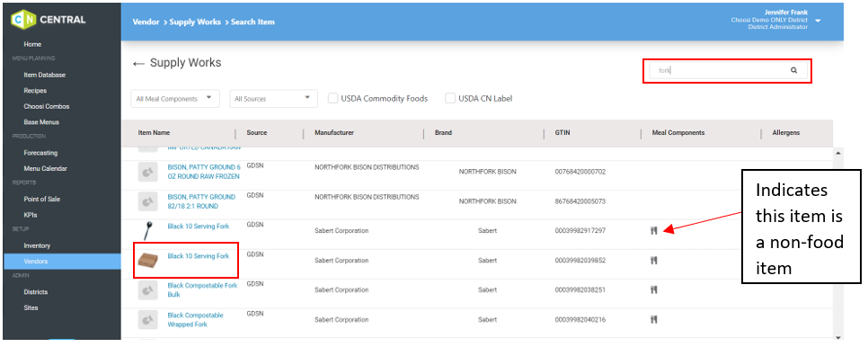
Task: Sort by Item Name column header
Action: (154, 133)
